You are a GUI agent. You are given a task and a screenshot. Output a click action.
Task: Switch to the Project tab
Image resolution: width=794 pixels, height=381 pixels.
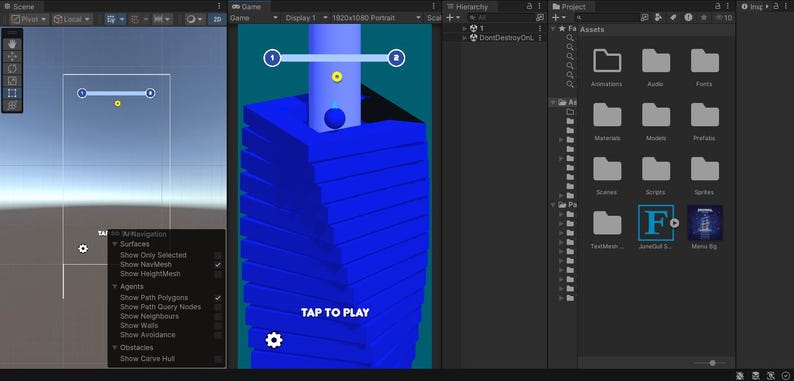(570, 7)
